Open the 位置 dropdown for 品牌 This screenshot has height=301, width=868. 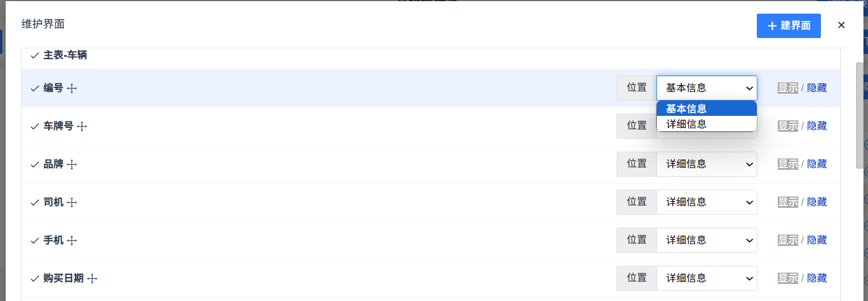pos(706,164)
